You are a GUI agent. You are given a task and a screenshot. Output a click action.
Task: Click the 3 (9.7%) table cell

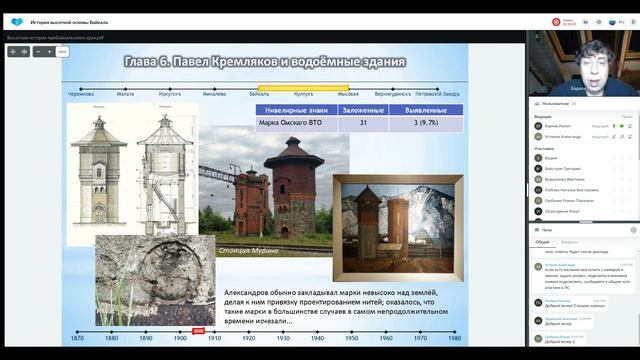tap(426, 123)
